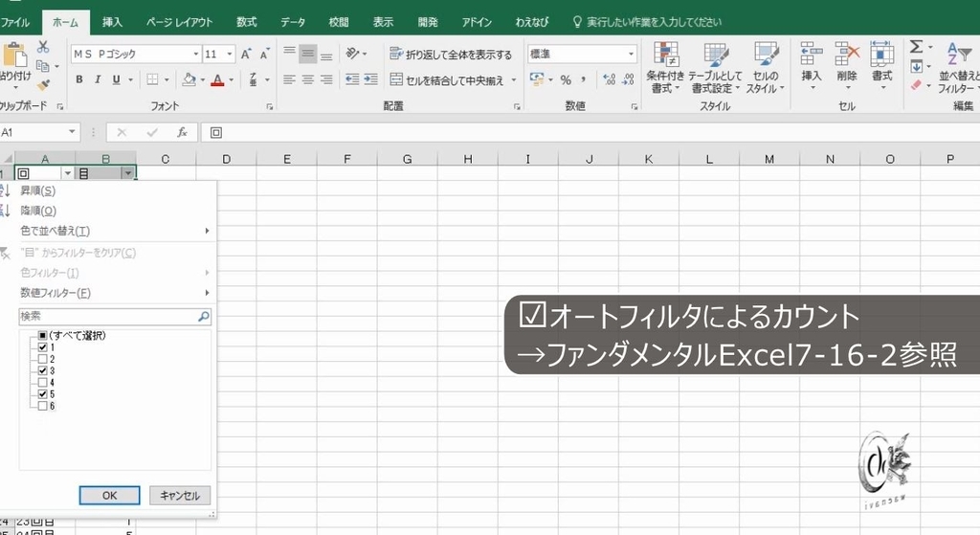Increase indent
The height and width of the screenshot is (535, 980).
tap(371, 79)
